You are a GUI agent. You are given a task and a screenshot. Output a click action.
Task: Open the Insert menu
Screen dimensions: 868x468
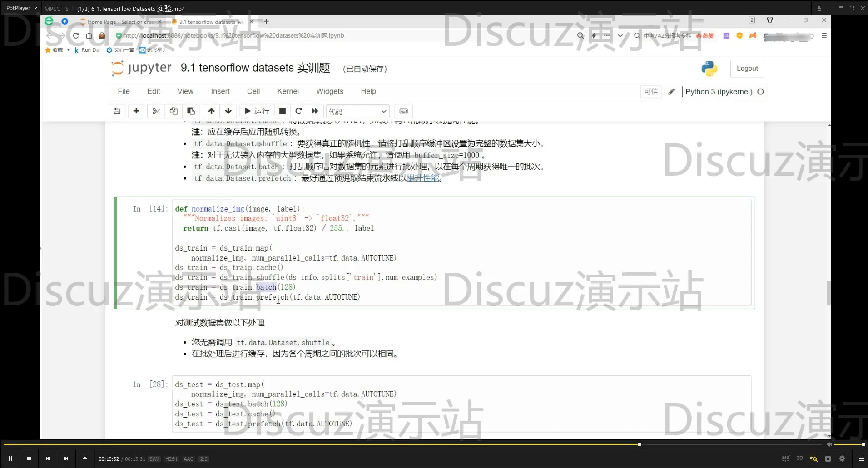(220, 91)
